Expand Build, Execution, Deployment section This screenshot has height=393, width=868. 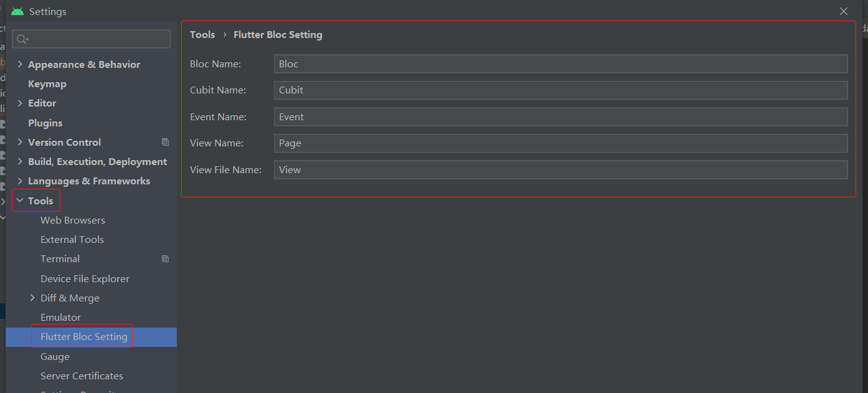click(20, 161)
